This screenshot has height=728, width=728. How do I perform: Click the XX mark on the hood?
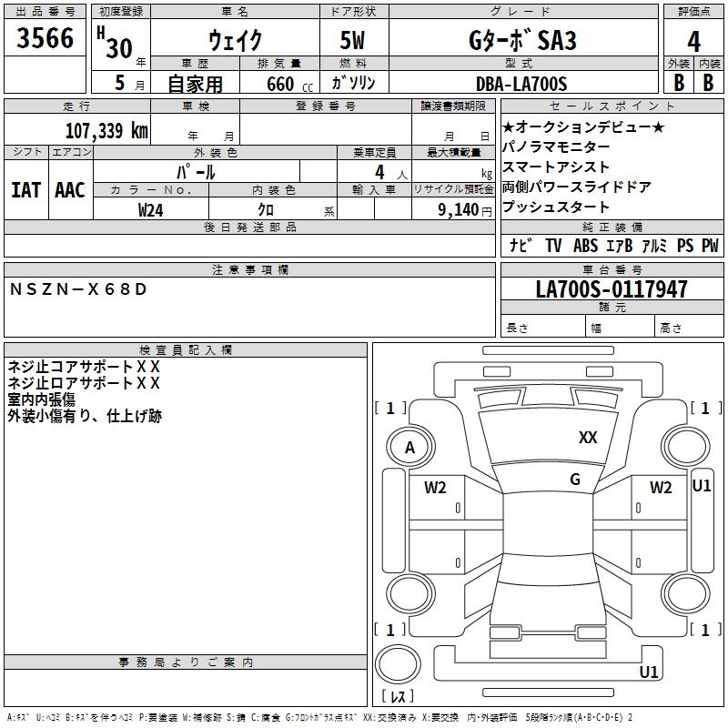click(588, 437)
